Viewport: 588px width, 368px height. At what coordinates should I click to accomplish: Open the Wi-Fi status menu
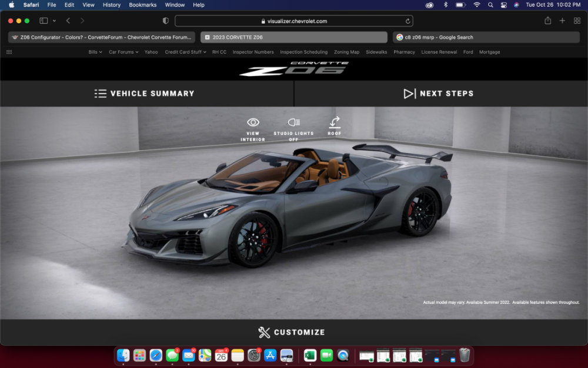coord(477,5)
